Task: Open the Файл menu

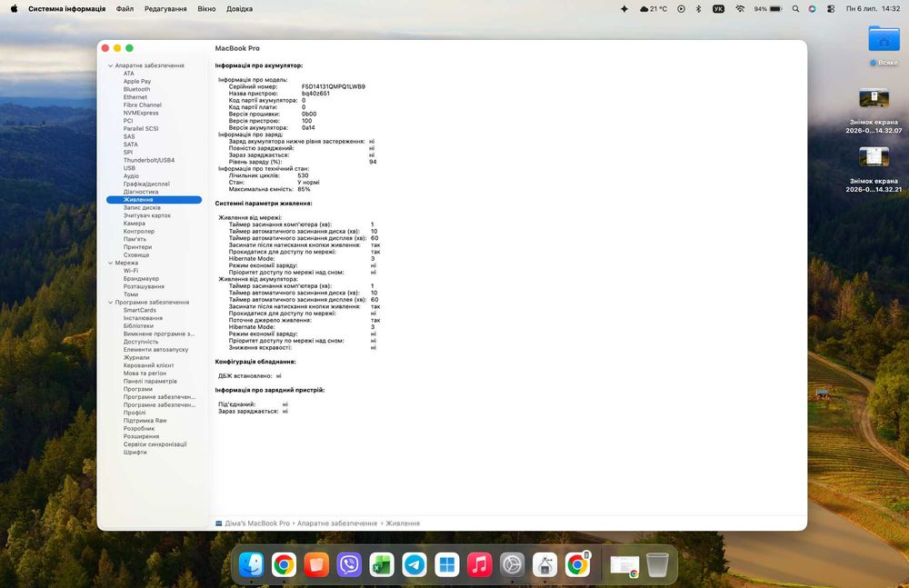Action: pos(125,9)
